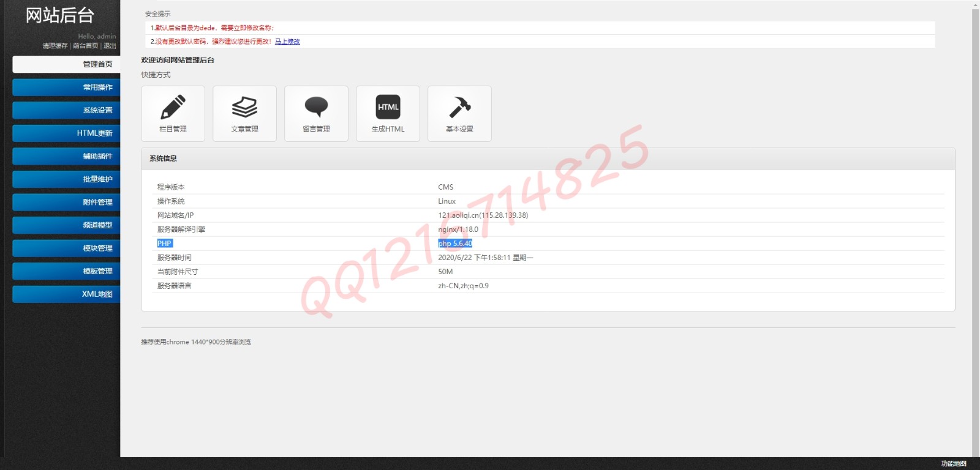Click the 服务器解译引擎 row label

181,229
